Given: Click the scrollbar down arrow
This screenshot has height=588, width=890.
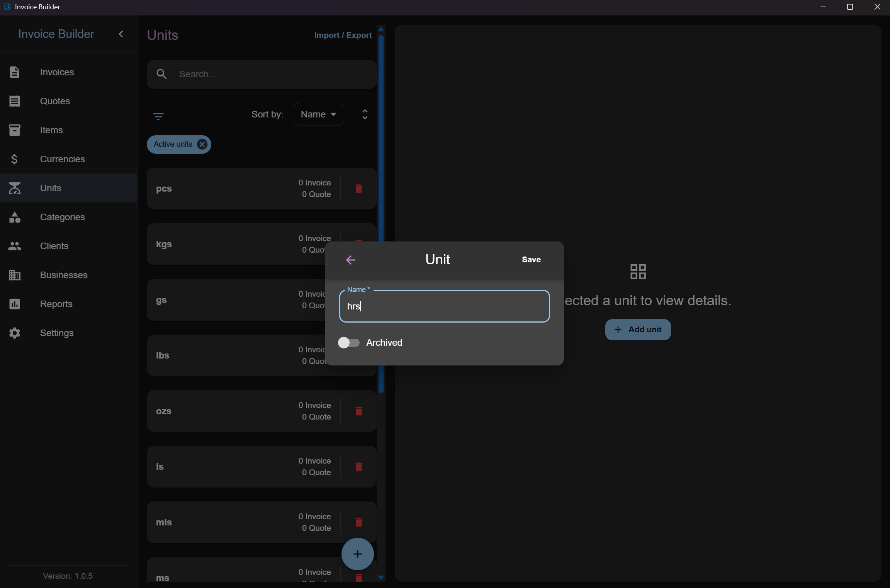Looking at the screenshot, I should pos(381,578).
